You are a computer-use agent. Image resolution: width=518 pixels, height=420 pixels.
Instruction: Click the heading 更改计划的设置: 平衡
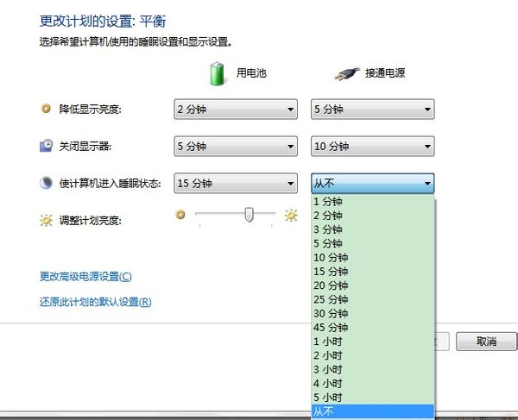click(x=103, y=21)
